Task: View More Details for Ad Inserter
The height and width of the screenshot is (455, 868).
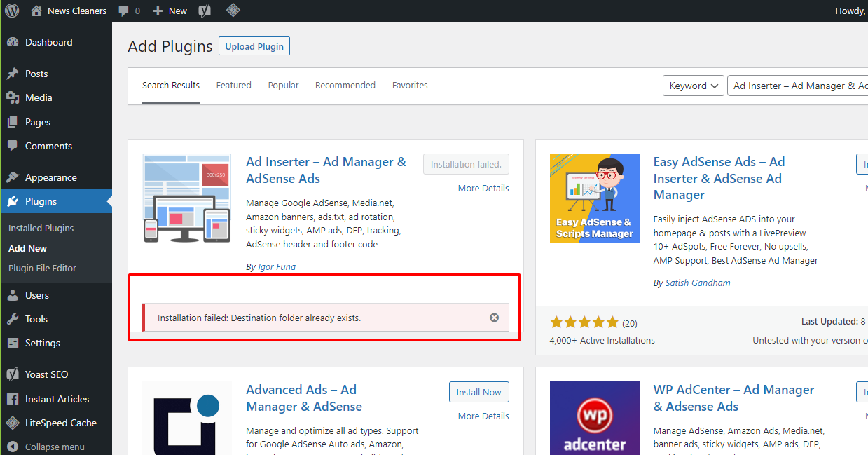Action: (483, 188)
